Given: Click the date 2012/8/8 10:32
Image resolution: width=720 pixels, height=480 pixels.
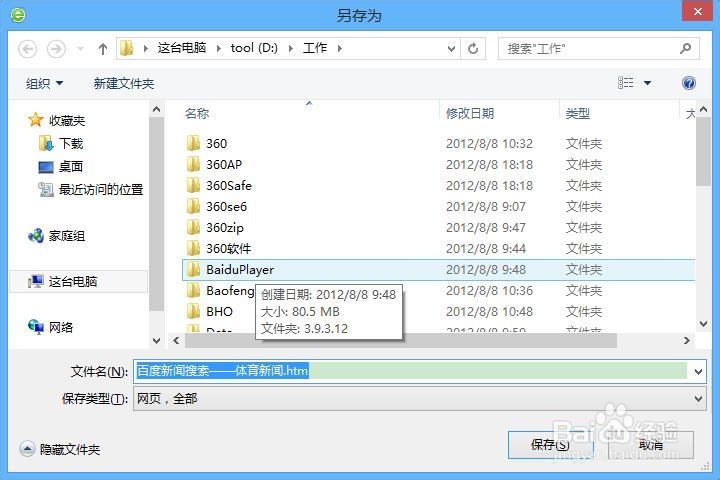Looking at the screenshot, I should tap(489, 144).
